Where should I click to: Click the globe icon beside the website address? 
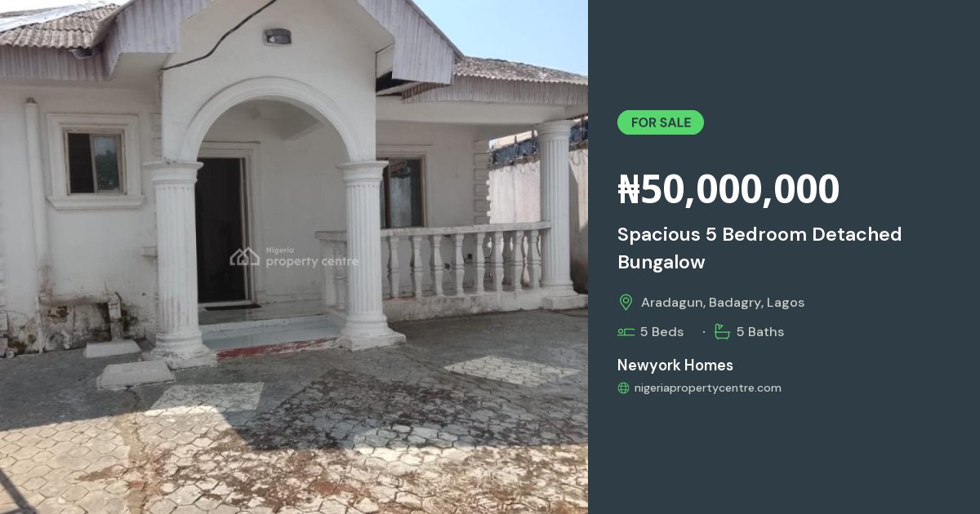[624, 388]
